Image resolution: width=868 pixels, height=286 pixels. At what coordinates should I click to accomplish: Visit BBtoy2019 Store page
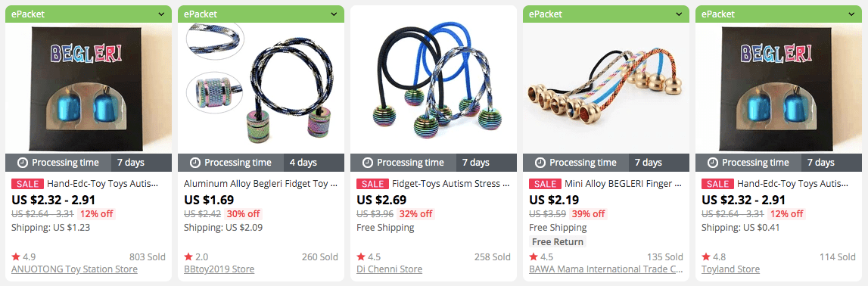219,269
